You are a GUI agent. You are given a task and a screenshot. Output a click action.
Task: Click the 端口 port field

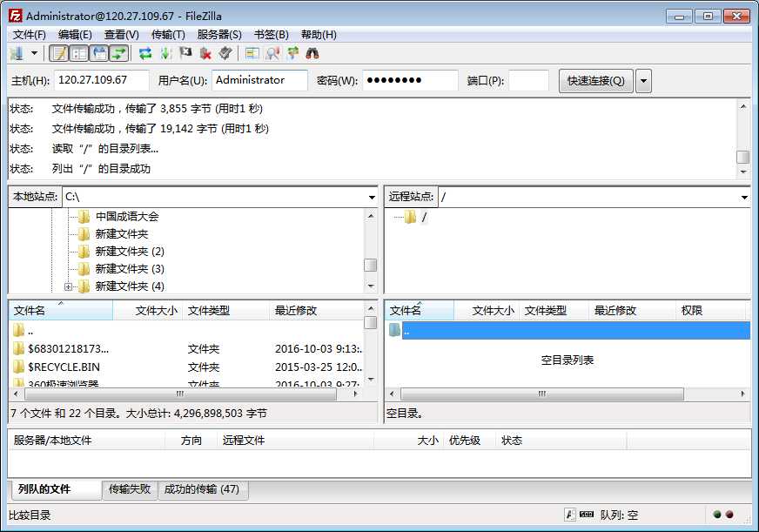coord(528,80)
